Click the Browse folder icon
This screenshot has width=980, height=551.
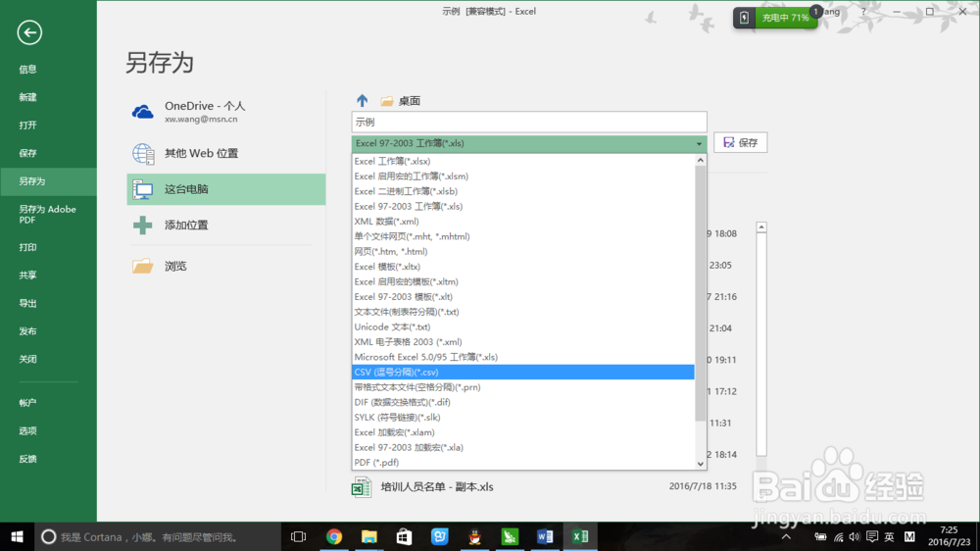point(142,266)
